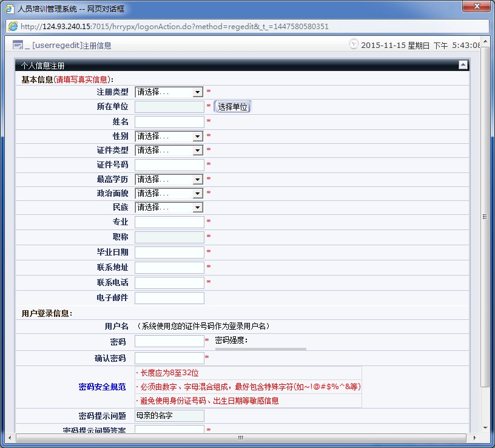495x448 pixels.
Task: Click the title bar window icon
Action: coord(10,8)
